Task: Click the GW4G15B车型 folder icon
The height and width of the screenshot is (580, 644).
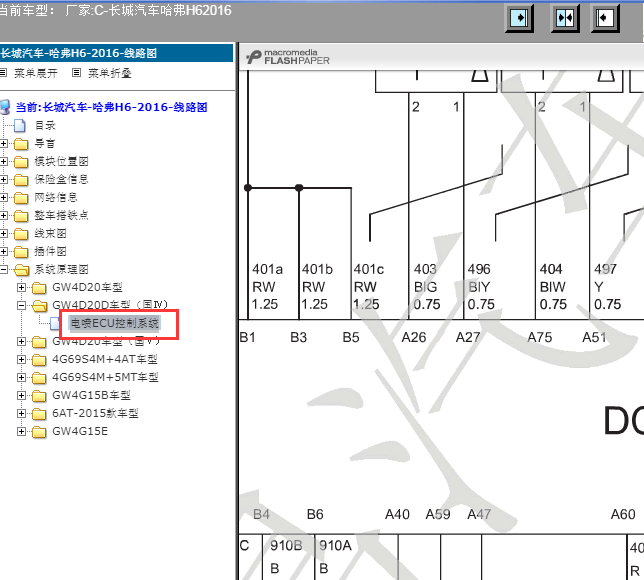Action: click(39, 396)
